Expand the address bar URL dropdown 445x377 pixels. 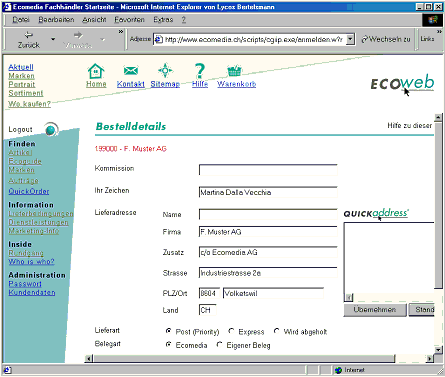click(350, 39)
